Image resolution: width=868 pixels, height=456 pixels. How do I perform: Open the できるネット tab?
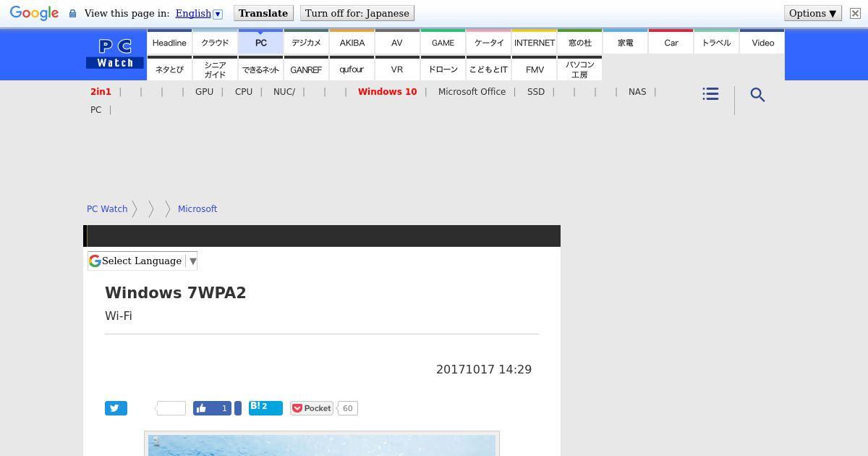260,69
